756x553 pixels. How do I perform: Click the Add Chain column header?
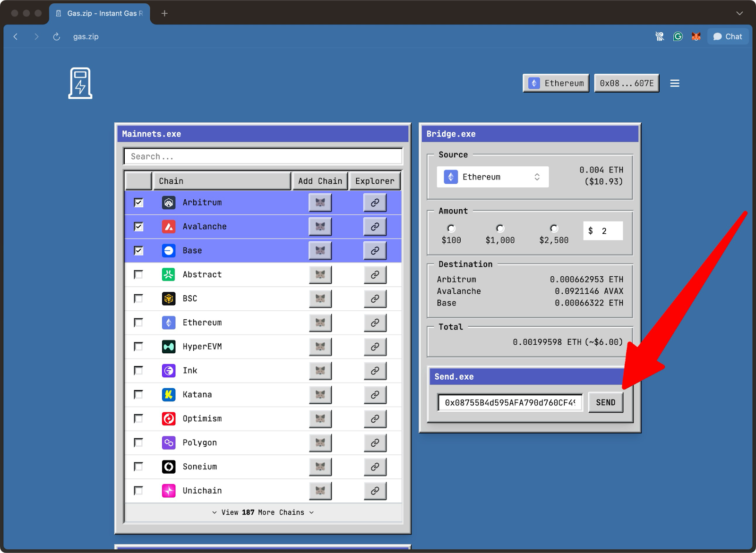320,181
